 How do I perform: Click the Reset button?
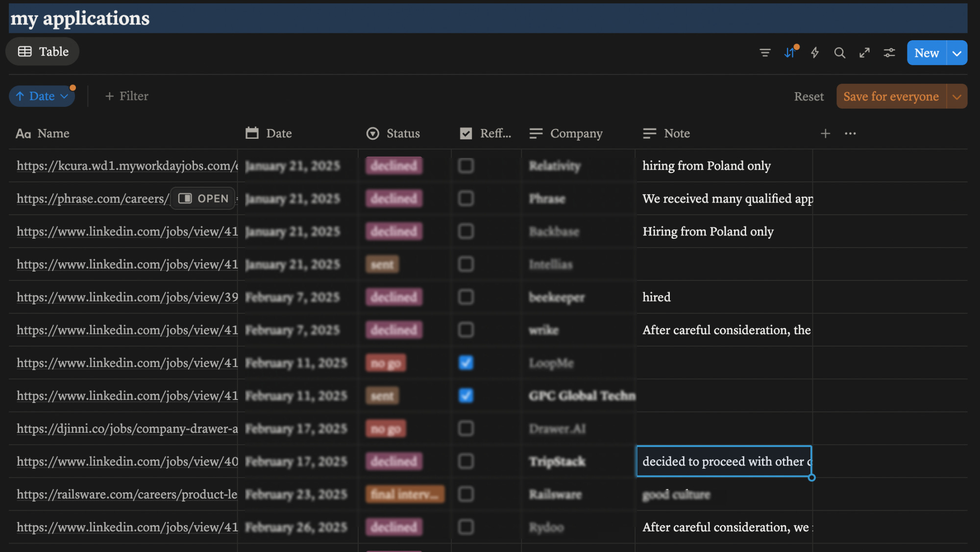pos(808,97)
